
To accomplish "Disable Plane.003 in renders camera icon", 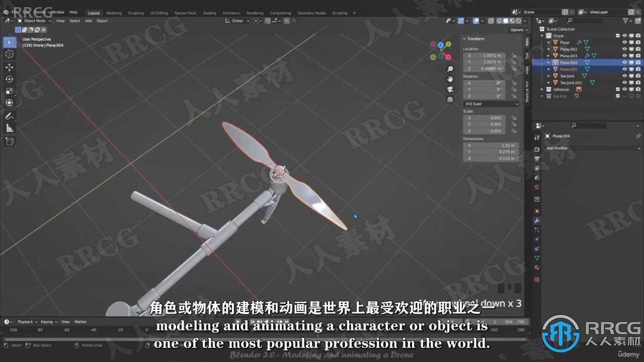I will (x=638, y=56).
